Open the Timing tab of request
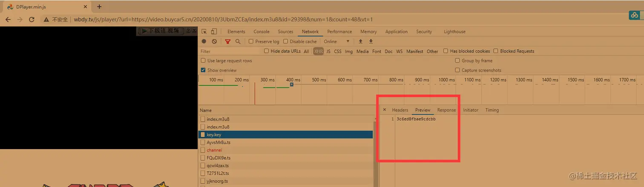The width and height of the screenshot is (644, 187). pyautogui.click(x=492, y=110)
